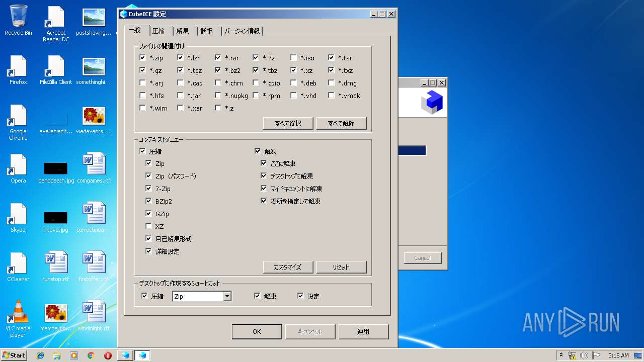Toggle the 自己解凍形式 checkbox

[x=148, y=239]
